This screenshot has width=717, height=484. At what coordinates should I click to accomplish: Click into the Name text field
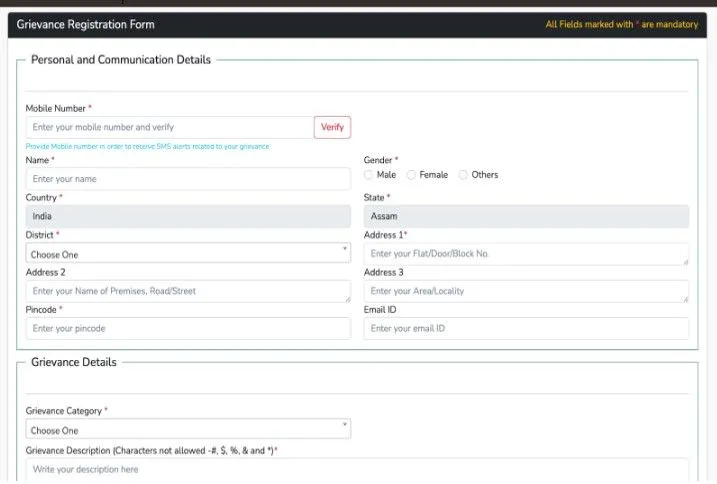pyautogui.click(x=187, y=179)
